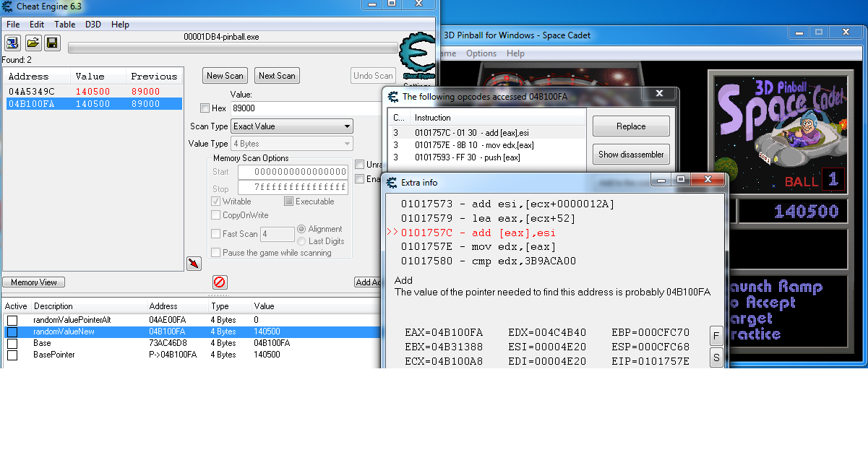Click the scan progress bar
Screen dimensions: 868x455
(x=233, y=48)
